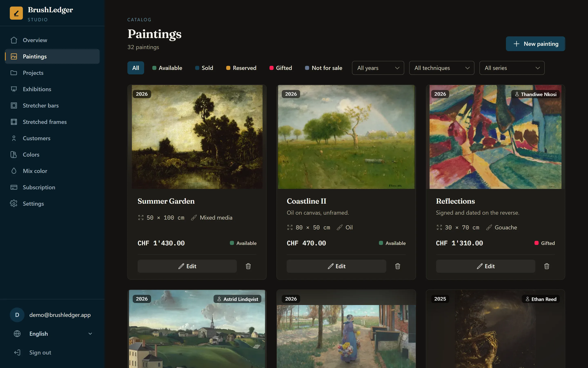This screenshot has width=588, height=368.
Task: Click green Available dot on Coastline II
Action: [381, 243]
